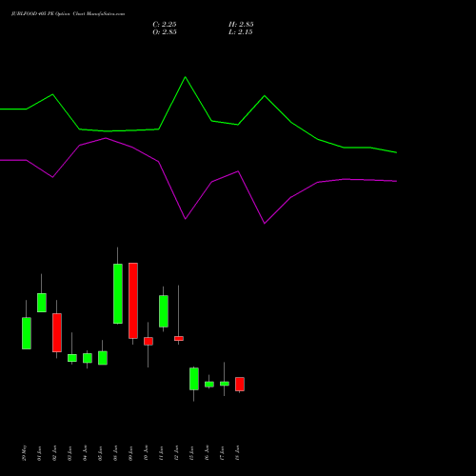Image resolution: width=476 pixels, height=476 pixels.
Task: Select the green candlestick for 15 Jun
Action: 194,379
